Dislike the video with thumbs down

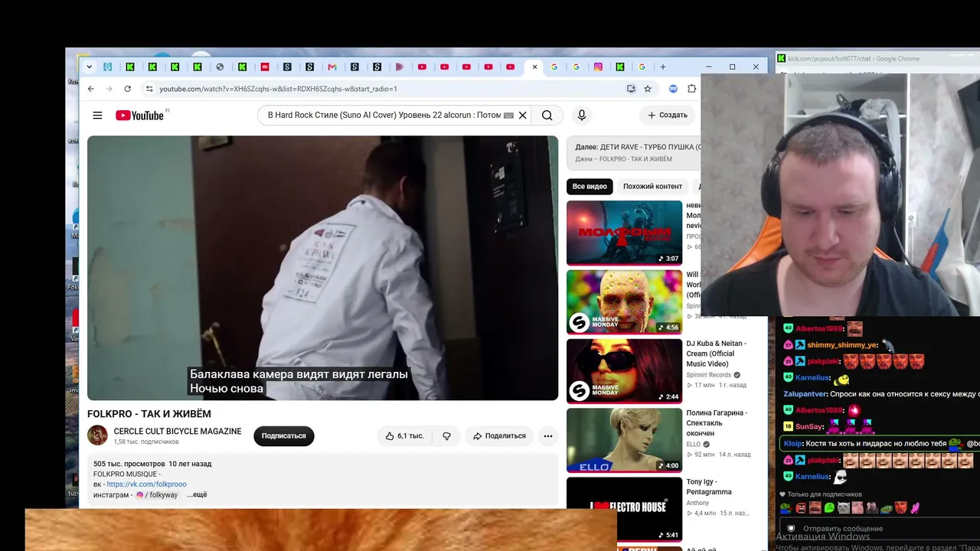coord(446,436)
